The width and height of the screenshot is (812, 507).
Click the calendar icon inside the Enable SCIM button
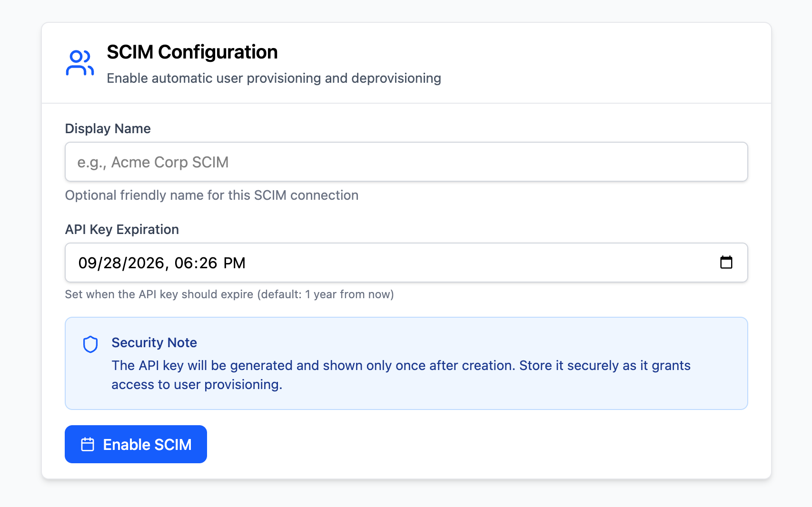tap(87, 444)
